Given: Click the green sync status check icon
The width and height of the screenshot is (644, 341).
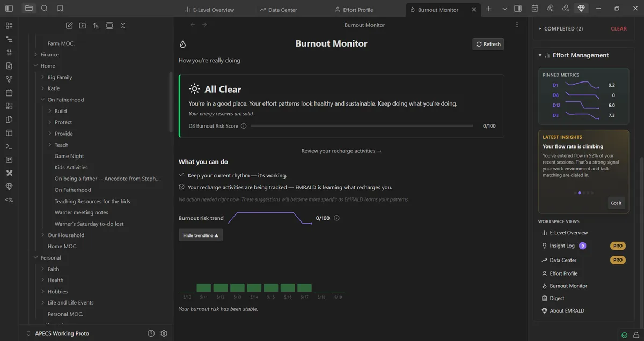Looking at the screenshot, I should (624, 335).
